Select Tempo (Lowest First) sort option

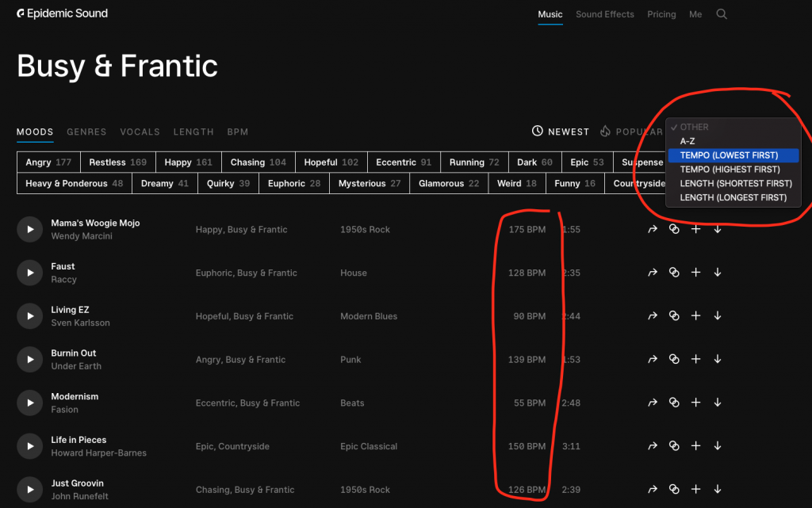(729, 155)
